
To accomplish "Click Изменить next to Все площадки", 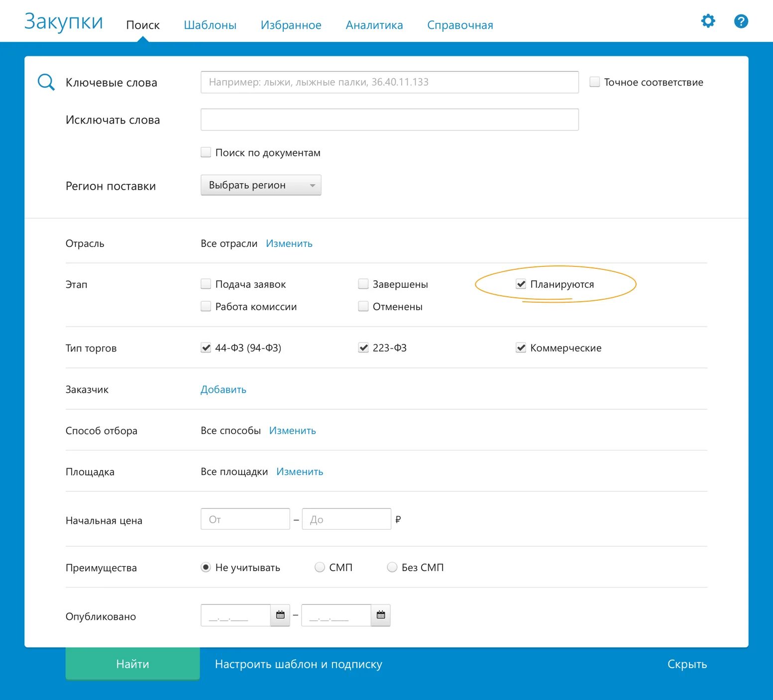I will [x=300, y=471].
